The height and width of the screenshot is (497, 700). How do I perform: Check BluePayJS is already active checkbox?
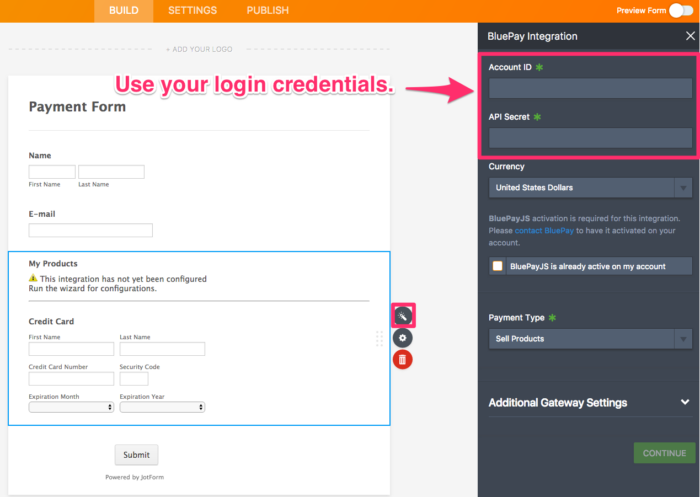coord(497,266)
